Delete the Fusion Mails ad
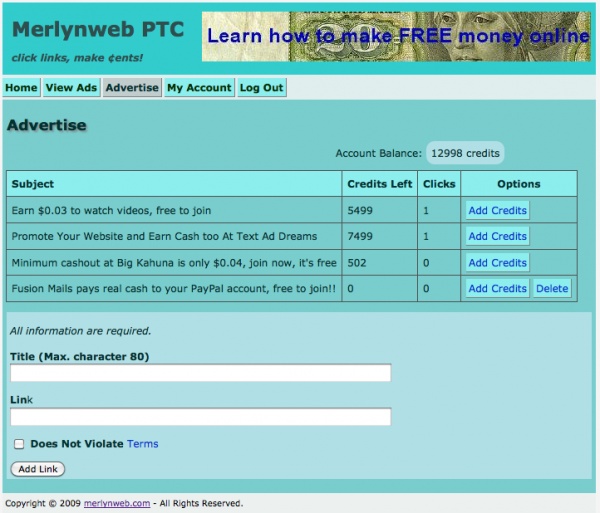This screenshot has width=600, height=513. (552, 288)
